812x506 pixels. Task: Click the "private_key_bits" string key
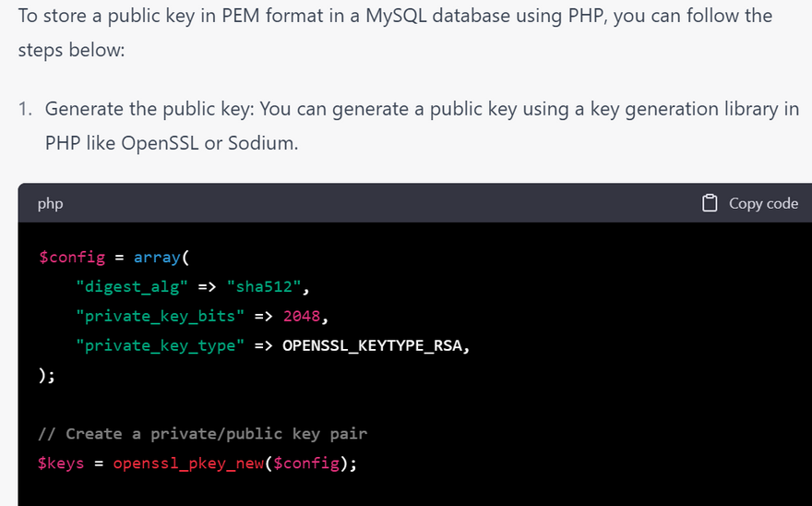click(x=161, y=316)
